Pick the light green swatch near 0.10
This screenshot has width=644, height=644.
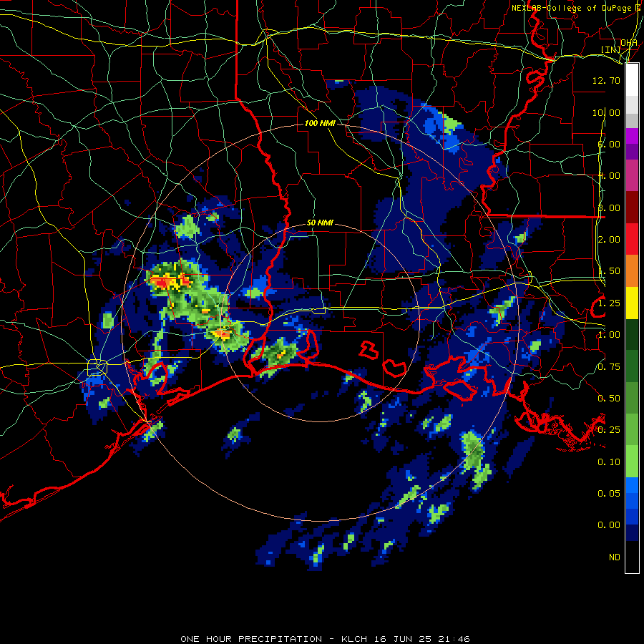pyautogui.click(x=632, y=462)
